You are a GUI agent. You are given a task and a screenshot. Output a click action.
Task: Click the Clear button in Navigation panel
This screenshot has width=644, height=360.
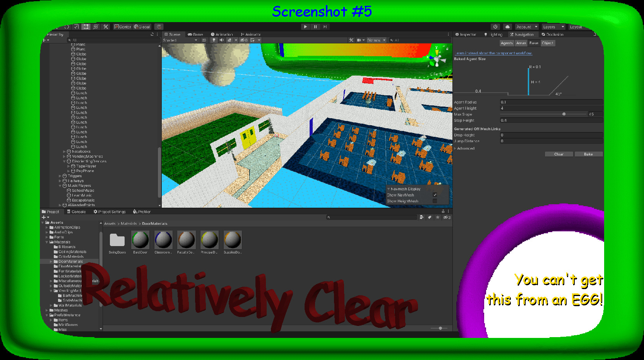(x=559, y=154)
